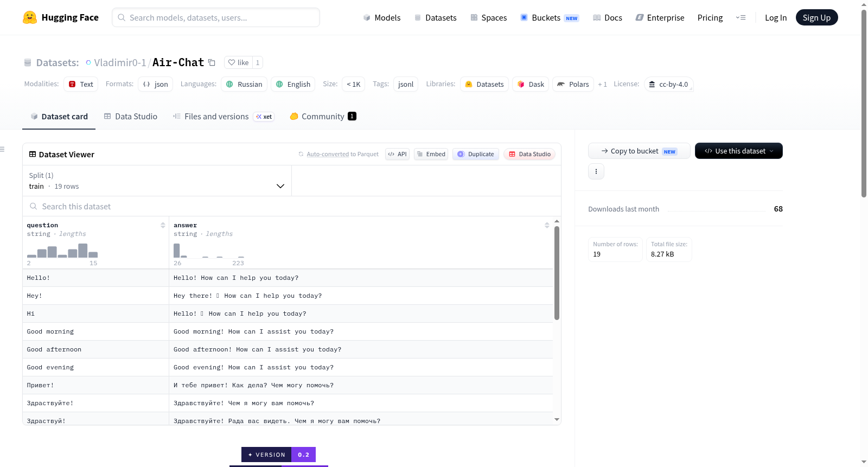Open Docs in navigation

(x=608, y=17)
